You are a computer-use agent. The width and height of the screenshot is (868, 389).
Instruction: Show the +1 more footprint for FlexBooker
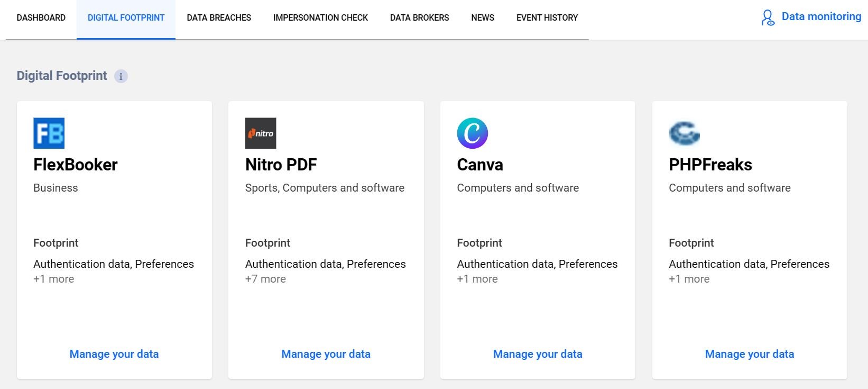point(54,279)
